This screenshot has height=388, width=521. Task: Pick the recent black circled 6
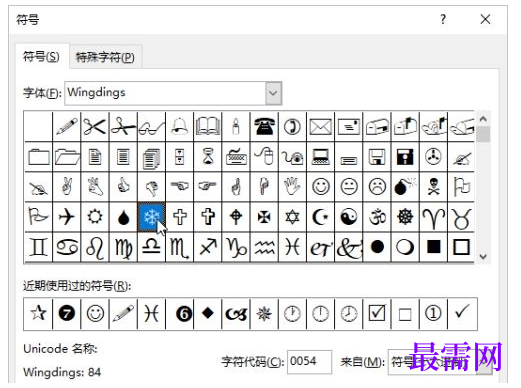180,313
